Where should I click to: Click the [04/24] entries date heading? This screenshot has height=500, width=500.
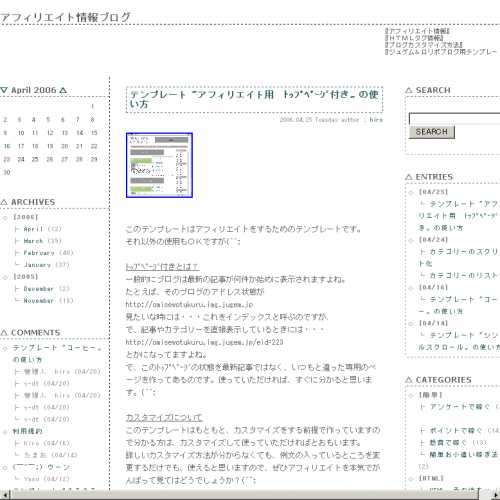(433, 239)
